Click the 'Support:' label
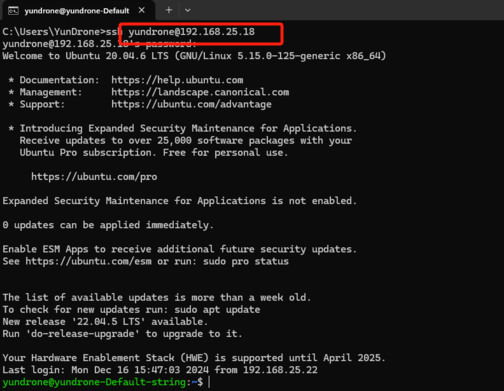 click(42, 104)
